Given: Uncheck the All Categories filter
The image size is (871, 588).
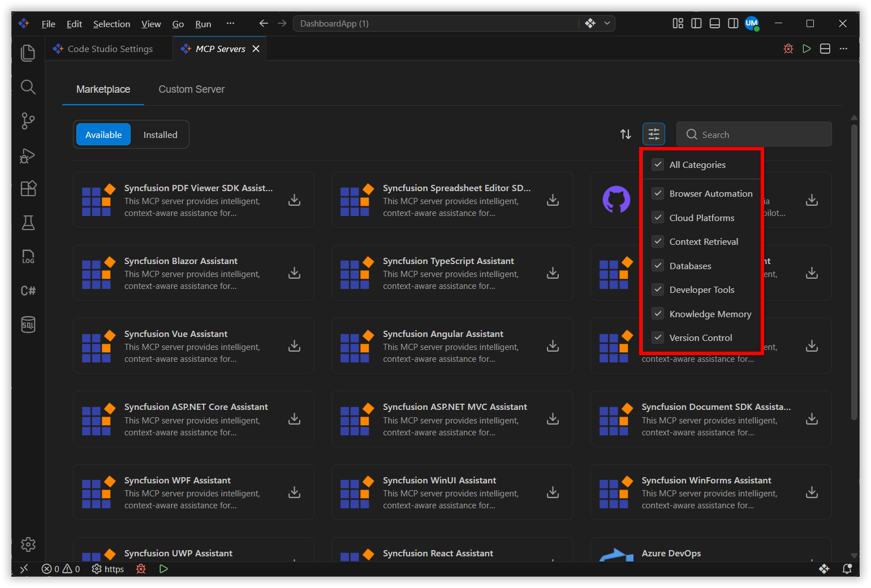Looking at the screenshot, I should pyautogui.click(x=658, y=165).
